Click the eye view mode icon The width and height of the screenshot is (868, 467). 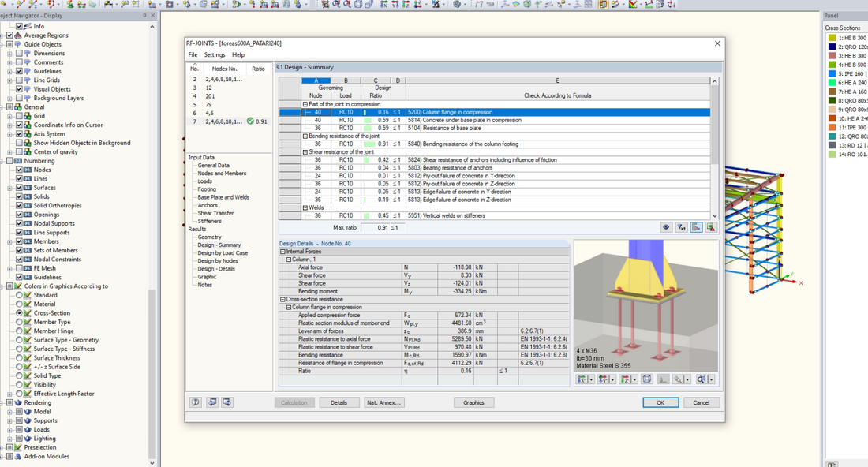coord(666,227)
